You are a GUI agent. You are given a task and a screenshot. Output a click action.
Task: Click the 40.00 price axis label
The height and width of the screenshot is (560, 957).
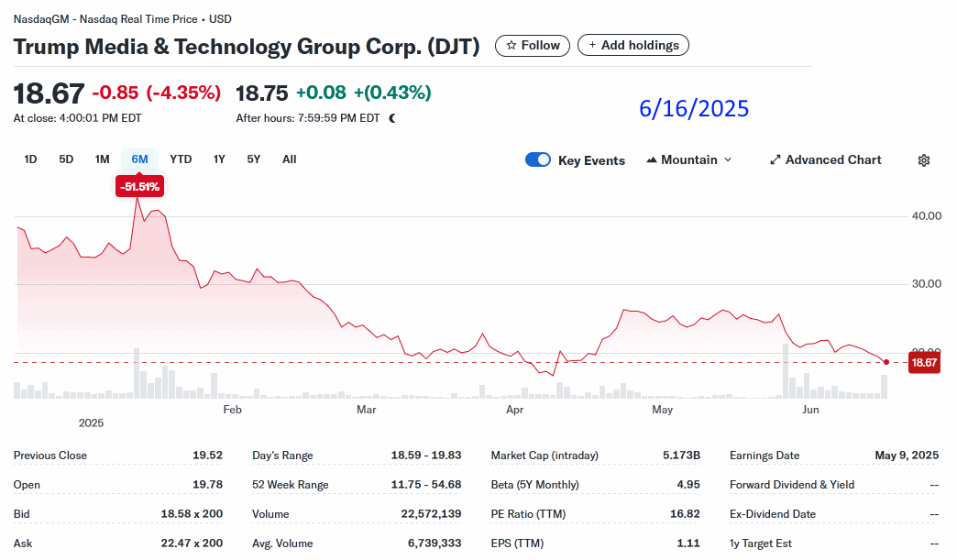pos(927,216)
